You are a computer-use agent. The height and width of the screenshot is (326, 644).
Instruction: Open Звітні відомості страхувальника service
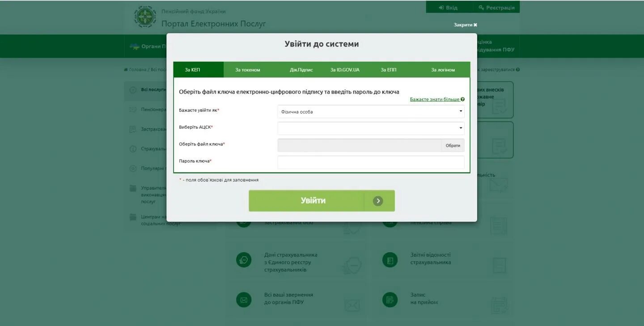point(430,258)
